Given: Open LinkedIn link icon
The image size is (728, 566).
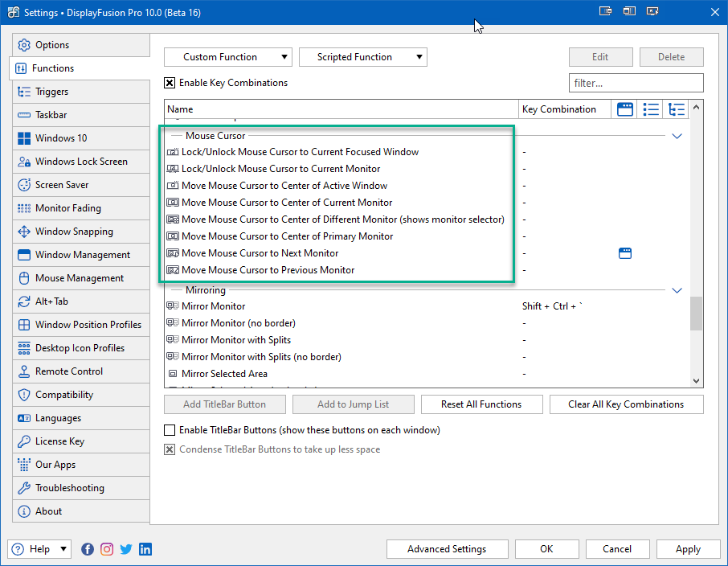Looking at the screenshot, I should [145, 549].
